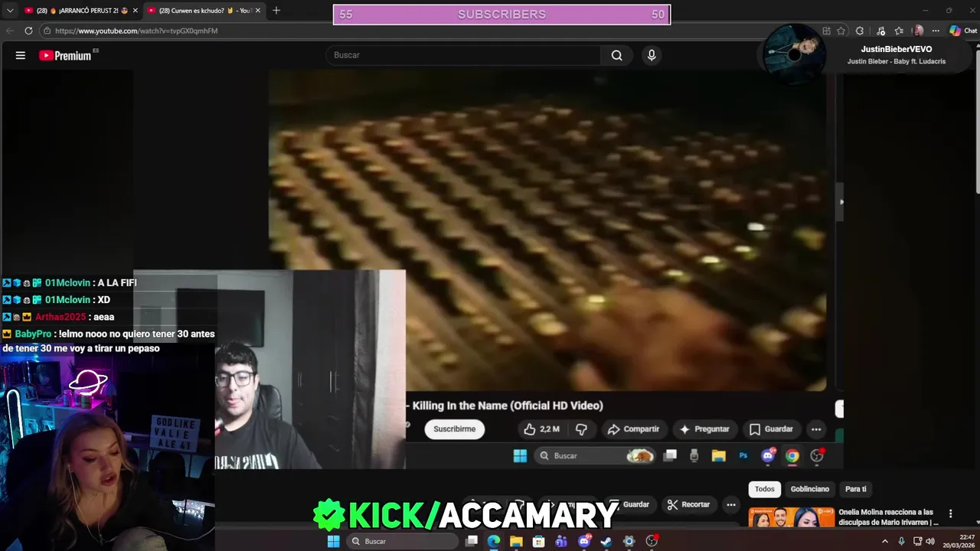
Task: Like the video with 2,2 M likes
Action: (x=541, y=429)
